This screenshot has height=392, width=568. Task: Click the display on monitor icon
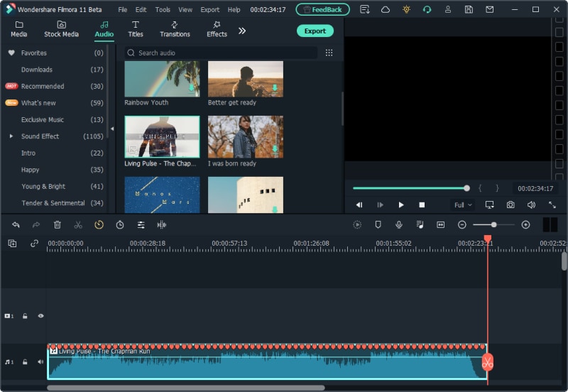(489, 205)
